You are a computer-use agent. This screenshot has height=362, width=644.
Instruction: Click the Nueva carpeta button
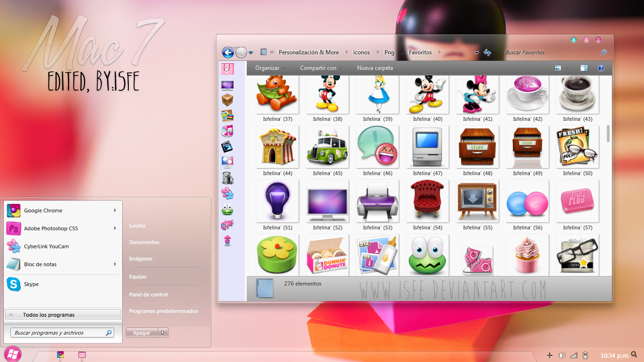point(375,68)
